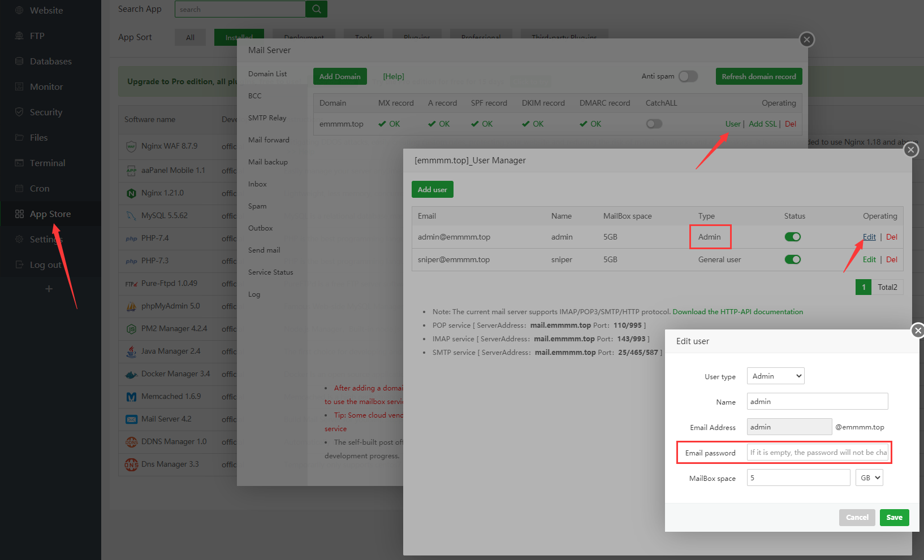The height and width of the screenshot is (560, 924).
Task: Click the search magnifier icon button
Action: (x=316, y=9)
